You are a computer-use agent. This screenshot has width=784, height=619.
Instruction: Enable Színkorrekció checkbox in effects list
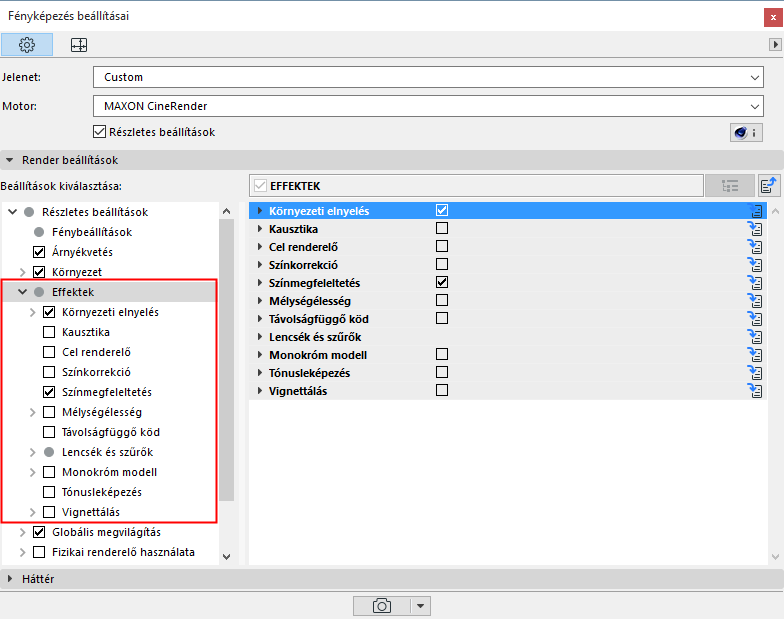click(442, 264)
